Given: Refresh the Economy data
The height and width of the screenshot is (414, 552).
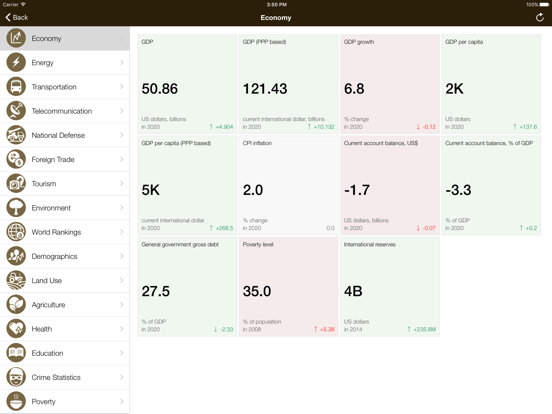Looking at the screenshot, I should pos(539,17).
